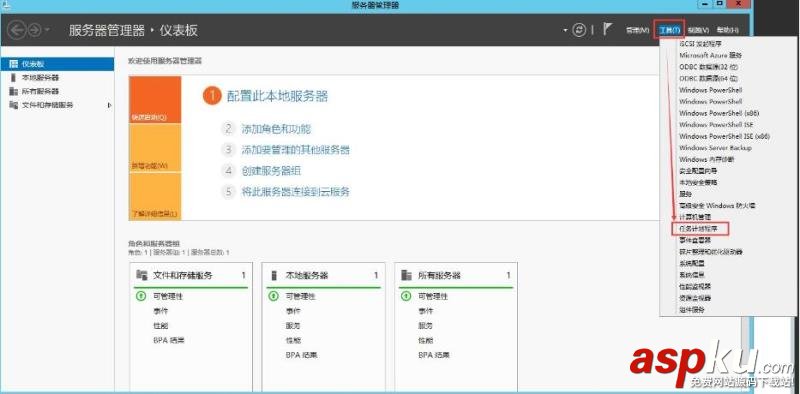Expand the small dropdown arrow left of refresh
Screen dimensions: 800x394
click(565, 31)
